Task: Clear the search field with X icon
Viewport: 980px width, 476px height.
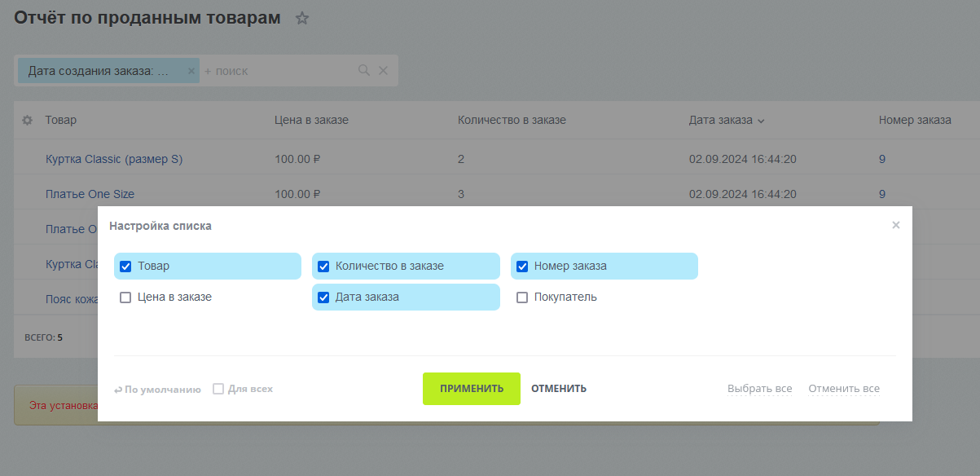Action: [383, 71]
